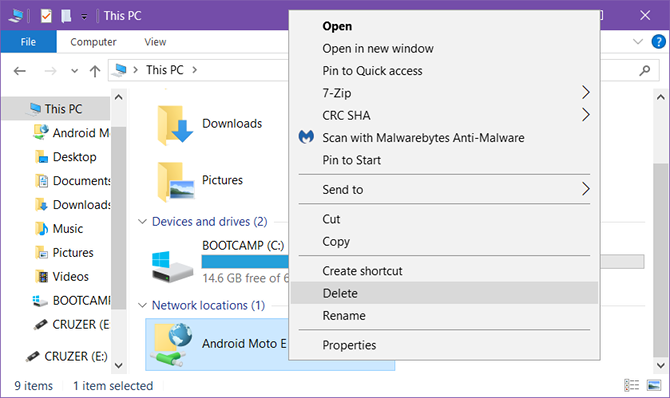Choose Pin to Quick access
The width and height of the screenshot is (670, 398).
click(444, 71)
